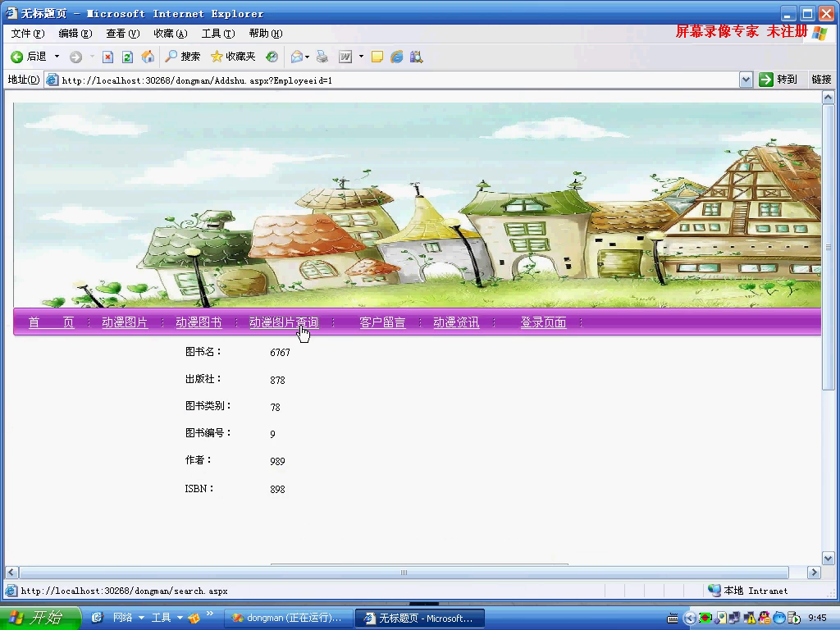Click the vertical scrollbar thumb
The height and width of the screenshot is (630, 840).
click(829, 247)
